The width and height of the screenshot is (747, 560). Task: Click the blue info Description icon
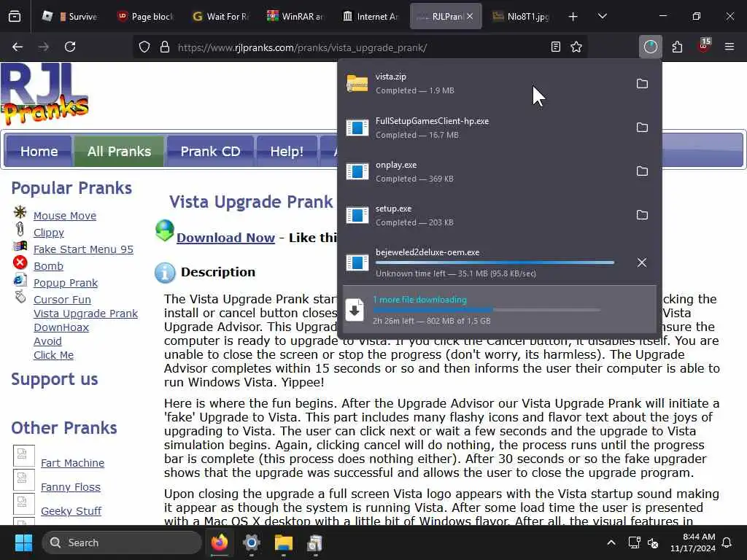tap(165, 273)
